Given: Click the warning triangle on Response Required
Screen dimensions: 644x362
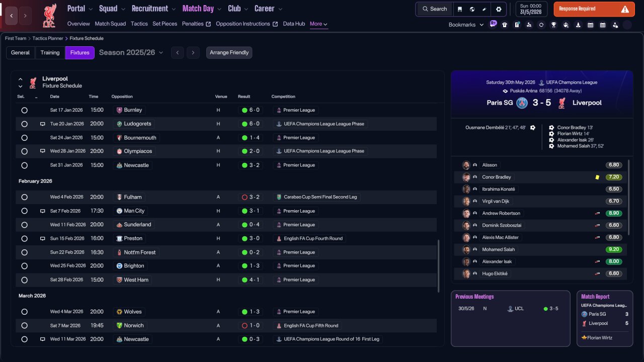Looking at the screenshot, I should tap(625, 9).
